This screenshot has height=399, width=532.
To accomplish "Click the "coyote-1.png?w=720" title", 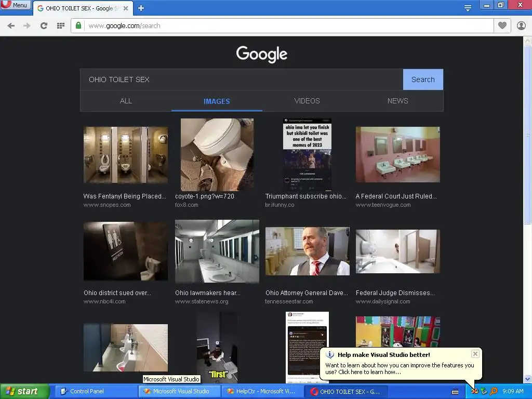I will click(205, 196).
